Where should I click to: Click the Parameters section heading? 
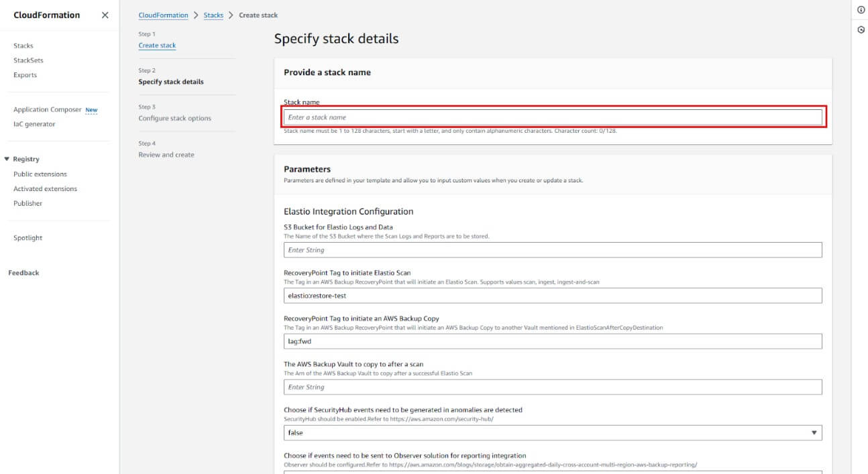[x=307, y=169]
